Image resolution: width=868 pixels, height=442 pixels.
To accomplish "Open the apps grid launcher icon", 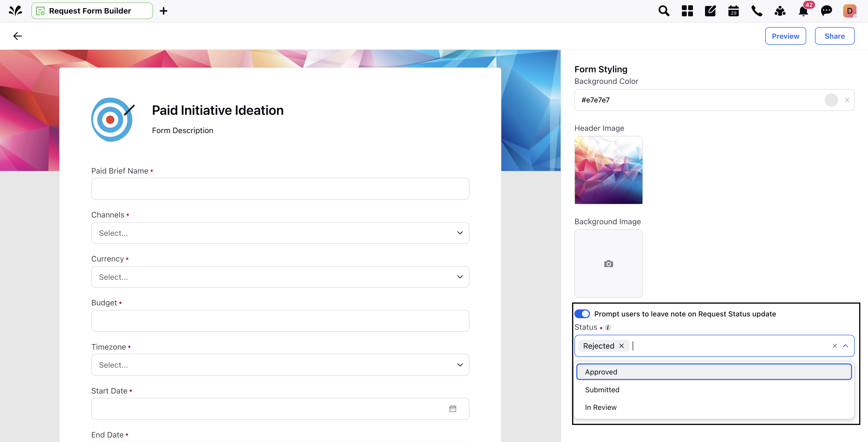I will click(x=687, y=11).
